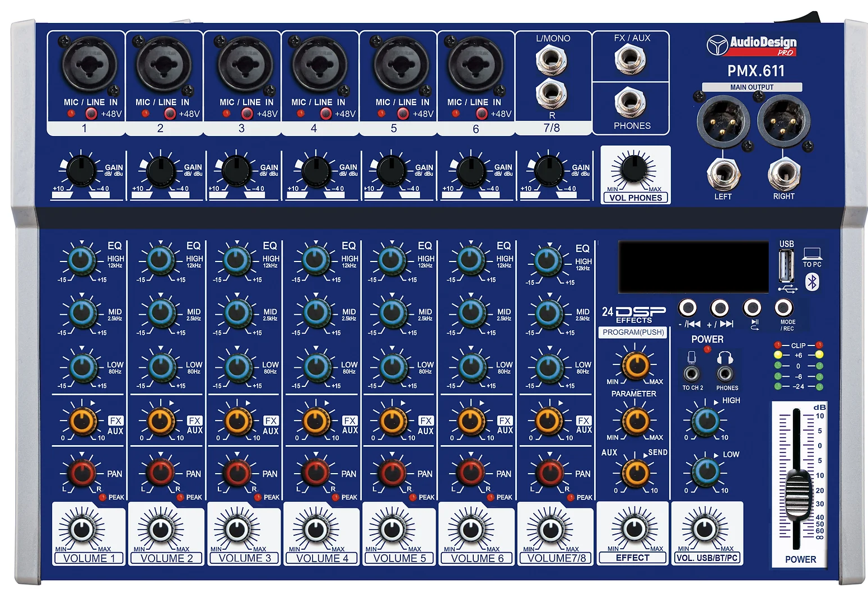Click the PMX.611 model name text

click(x=756, y=71)
